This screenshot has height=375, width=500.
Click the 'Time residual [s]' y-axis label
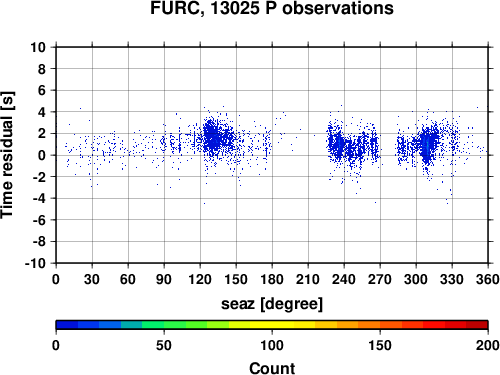click(x=7, y=155)
